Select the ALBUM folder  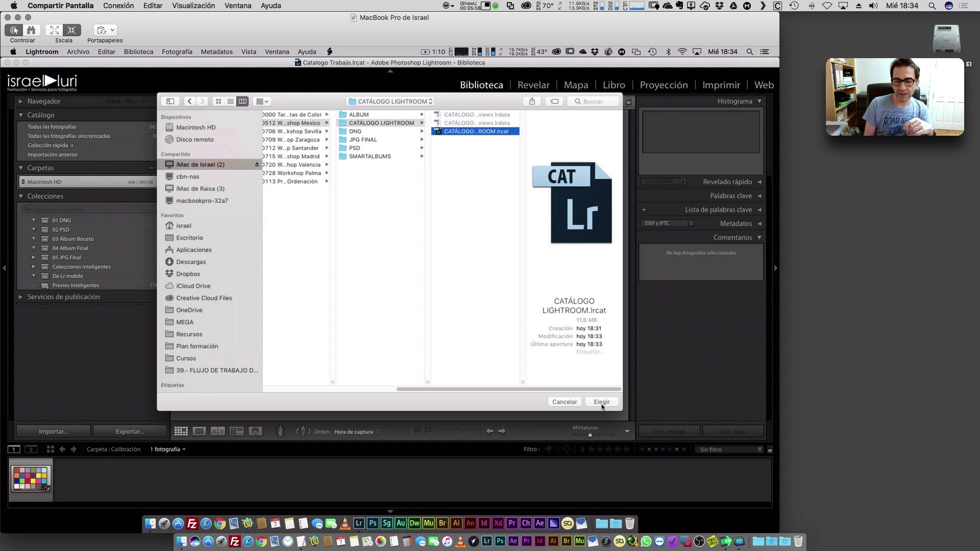(x=359, y=115)
